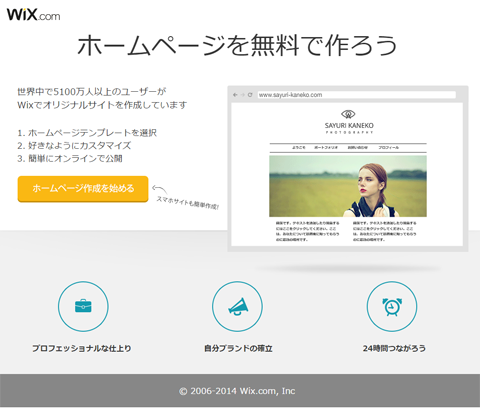This screenshot has width=480, height=413.
Task: Open the ようこそ menu item in the preview
Action: pyautogui.click(x=299, y=147)
